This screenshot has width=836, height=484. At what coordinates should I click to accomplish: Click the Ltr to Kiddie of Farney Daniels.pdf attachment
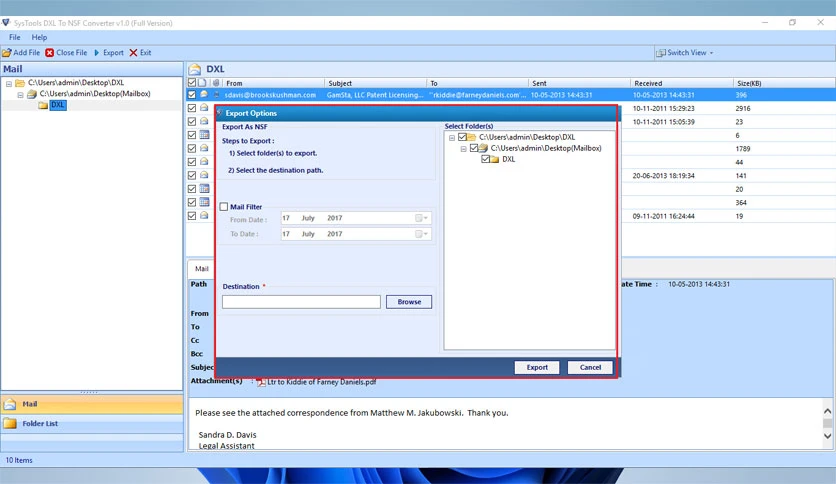[x=321, y=382]
